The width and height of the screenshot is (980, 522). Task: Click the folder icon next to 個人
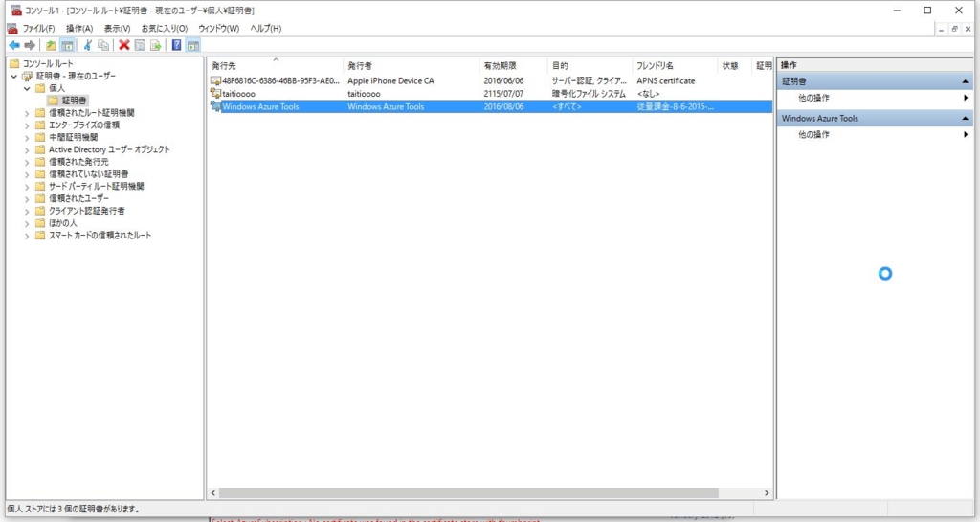[x=40, y=88]
